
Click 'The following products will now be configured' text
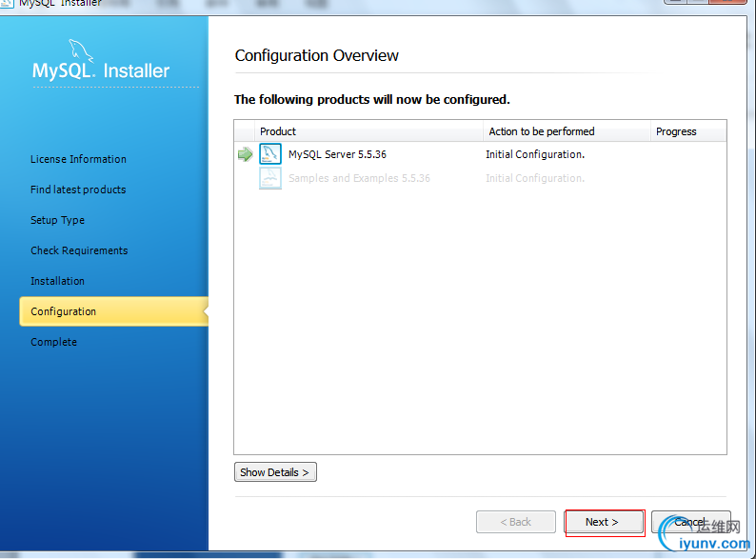371,99
